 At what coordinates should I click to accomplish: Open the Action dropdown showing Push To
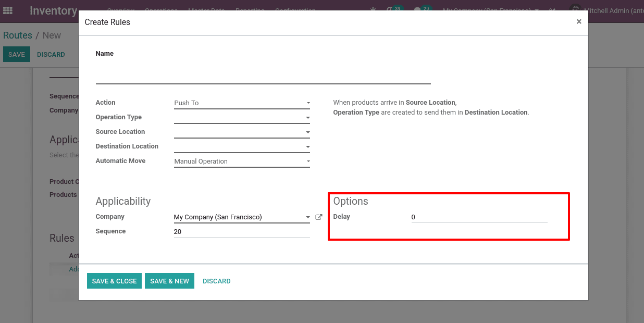(x=242, y=103)
